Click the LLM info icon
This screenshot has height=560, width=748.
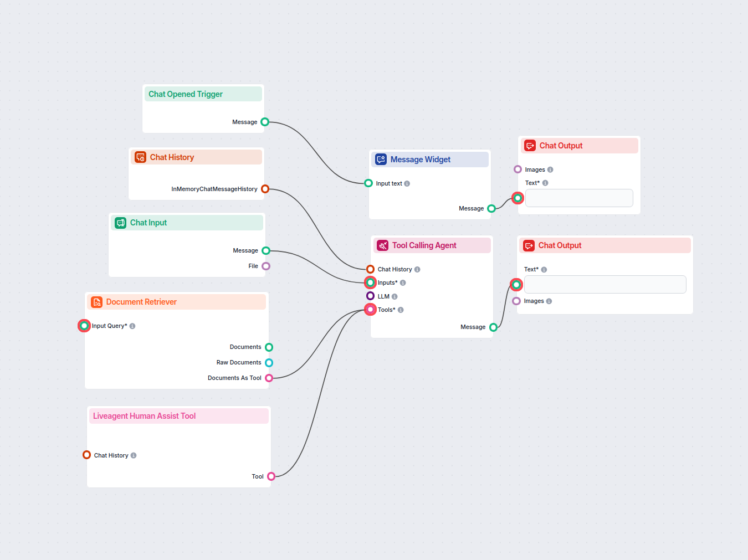pyautogui.click(x=395, y=296)
